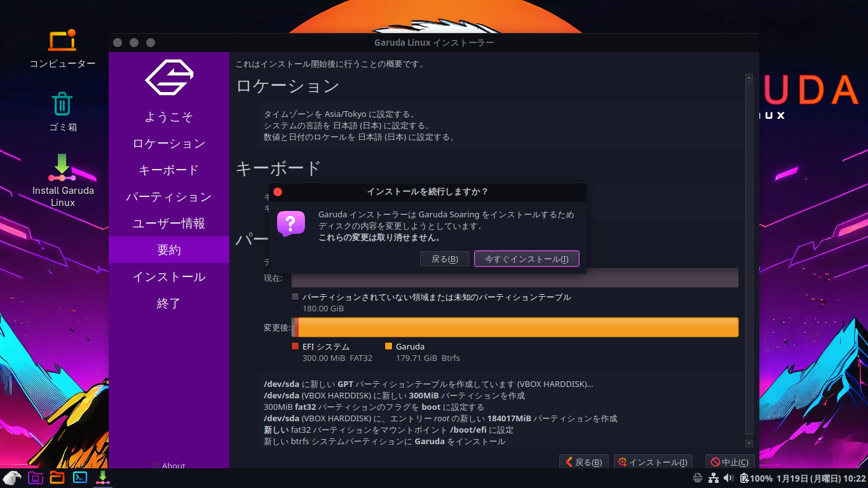Click the summary scrollbar up arrow
Screen dimensions: 868x488
749,78
